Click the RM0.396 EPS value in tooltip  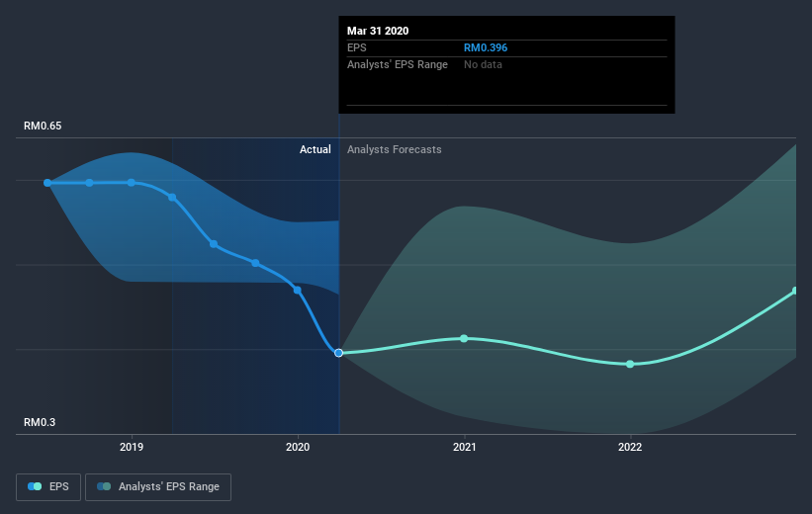(x=486, y=47)
